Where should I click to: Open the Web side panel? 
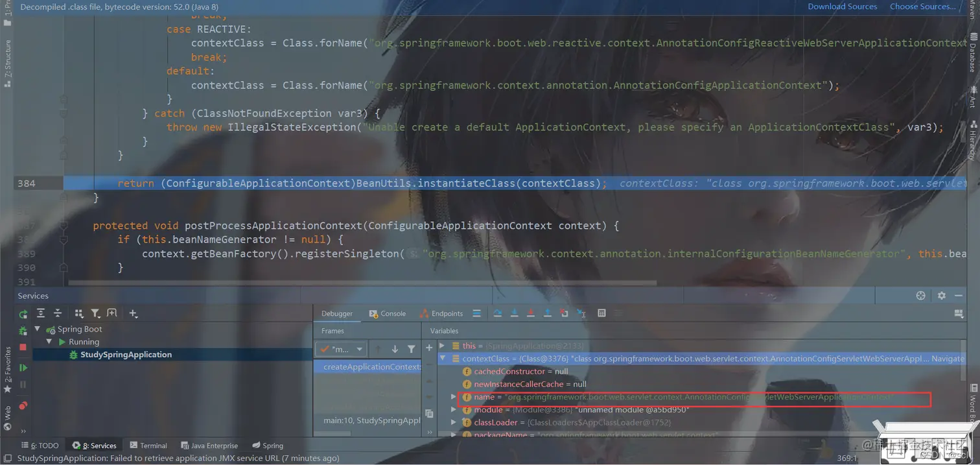pyautogui.click(x=8, y=418)
